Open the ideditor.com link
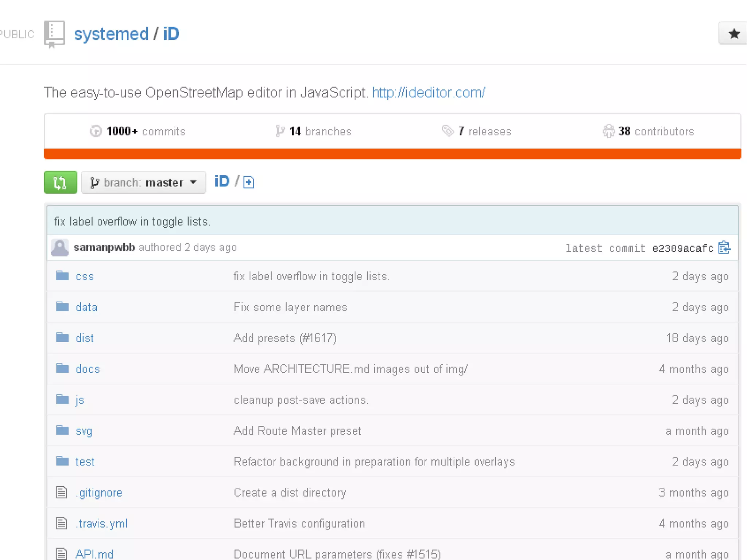Viewport: 747px width, 560px height. [429, 93]
